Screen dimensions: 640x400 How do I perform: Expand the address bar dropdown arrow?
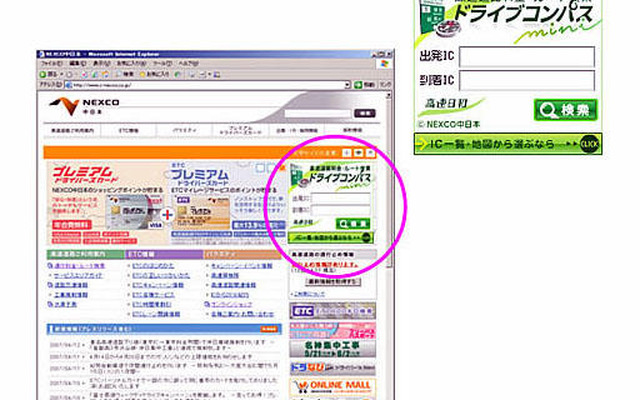pyautogui.click(x=347, y=85)
